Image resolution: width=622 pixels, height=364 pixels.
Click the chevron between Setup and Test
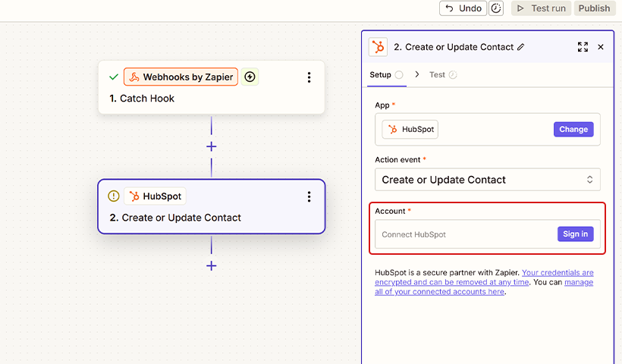coord(416,74)
